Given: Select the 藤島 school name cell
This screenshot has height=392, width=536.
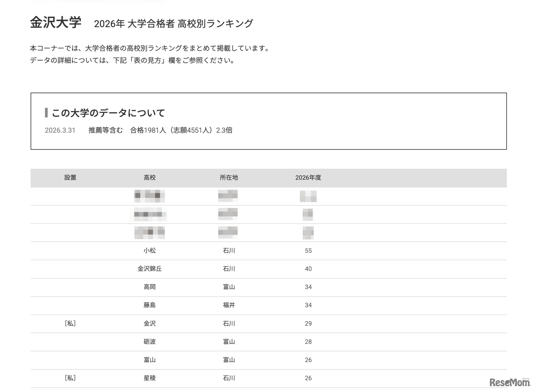Looking at the screenshot, I should (x=149, y=305).
